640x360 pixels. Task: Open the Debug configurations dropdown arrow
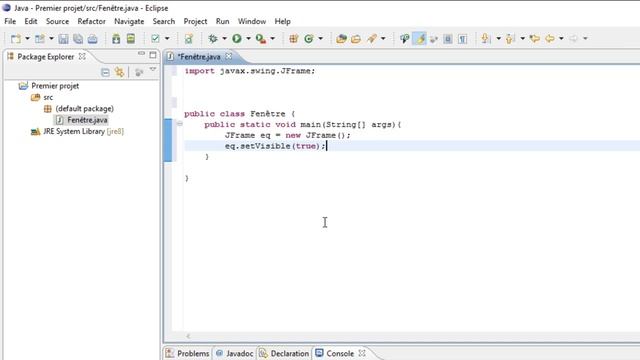224,39
